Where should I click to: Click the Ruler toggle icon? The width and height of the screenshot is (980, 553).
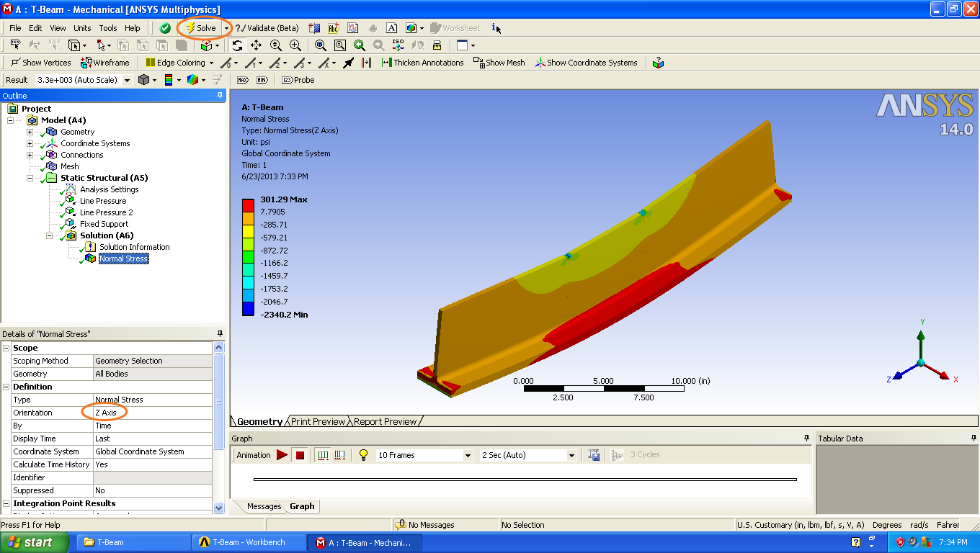point(437,45)
